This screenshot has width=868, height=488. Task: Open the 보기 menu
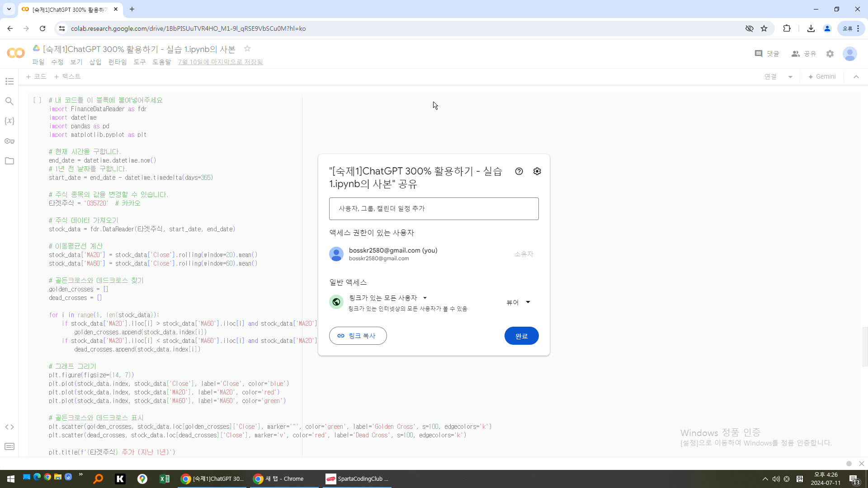(76, 62)
